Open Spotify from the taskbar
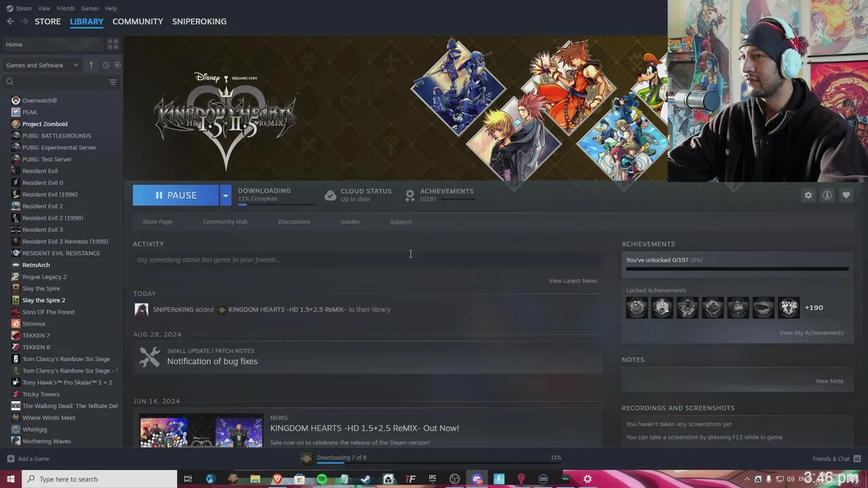 click(321, 479)
